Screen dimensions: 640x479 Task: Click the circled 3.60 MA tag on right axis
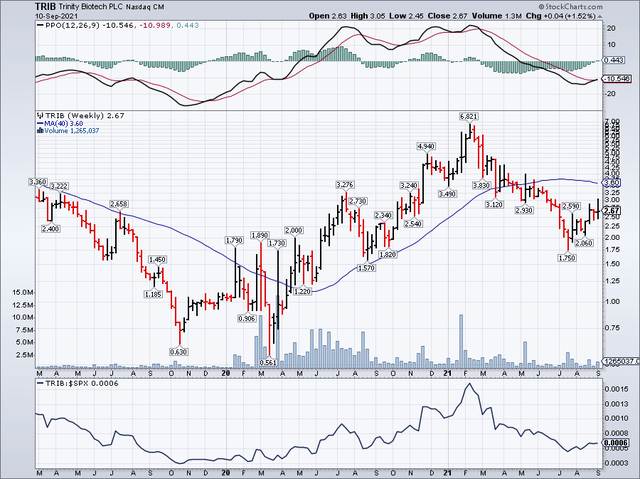coord(612,182)
